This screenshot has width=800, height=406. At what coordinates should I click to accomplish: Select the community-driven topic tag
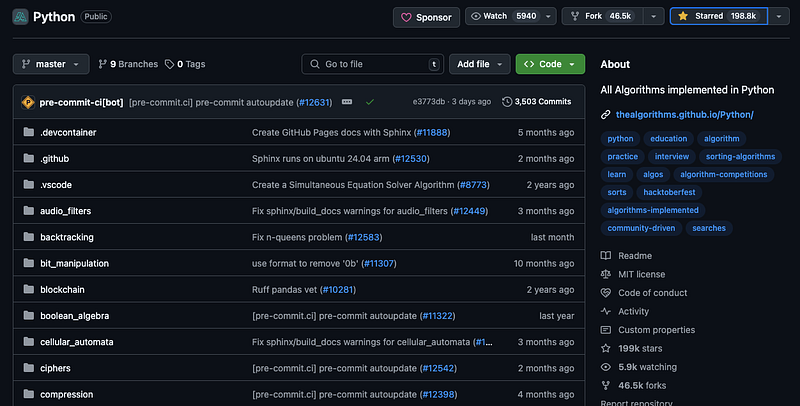tap(641, 228)
